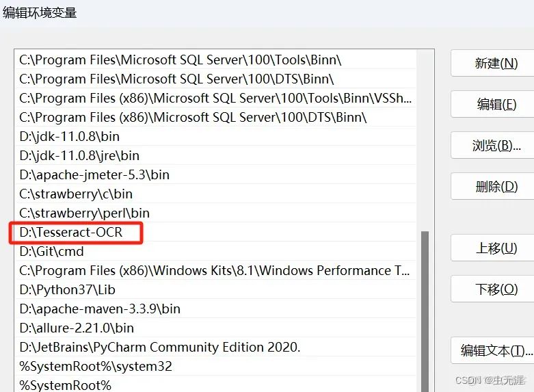Click the 删除(D) button
The image size is (534, 392).
click(493, 186)
